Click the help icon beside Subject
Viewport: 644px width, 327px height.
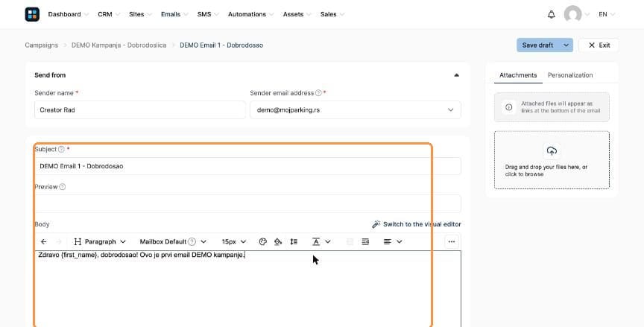pyautogui.click(x=61, y=149)
